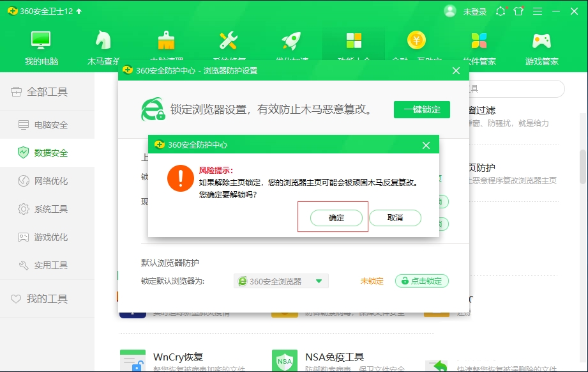Select 网络优化 category

47,181
